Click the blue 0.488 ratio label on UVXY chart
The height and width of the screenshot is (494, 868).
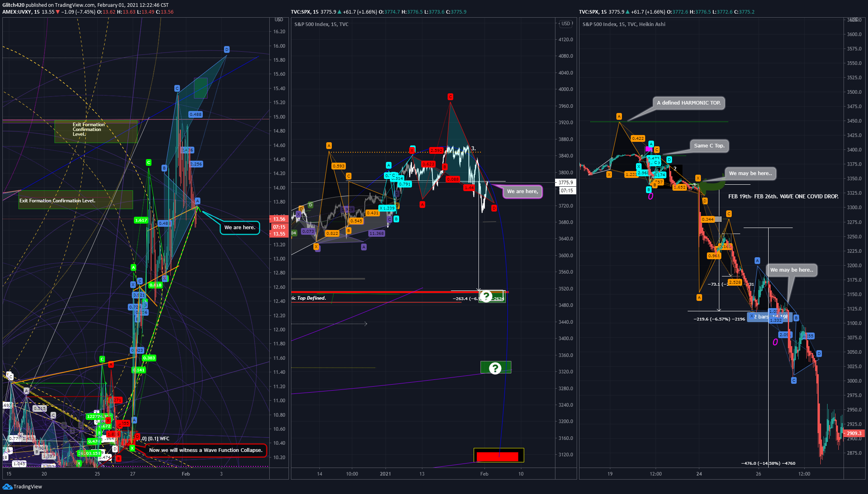click(x=196, y=115)
